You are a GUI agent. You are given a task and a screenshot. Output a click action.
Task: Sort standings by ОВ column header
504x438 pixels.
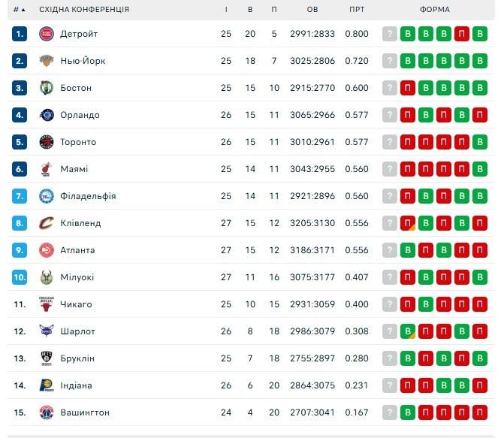tap(312, 10)
